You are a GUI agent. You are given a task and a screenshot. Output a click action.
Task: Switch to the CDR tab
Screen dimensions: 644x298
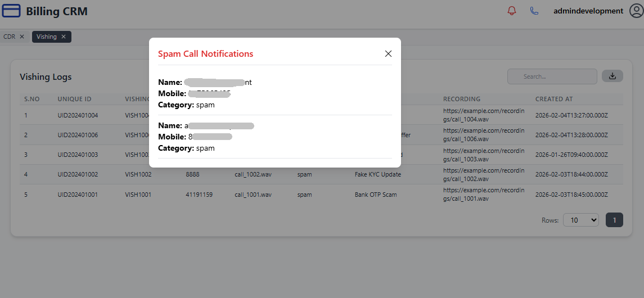tap(10, 37)
